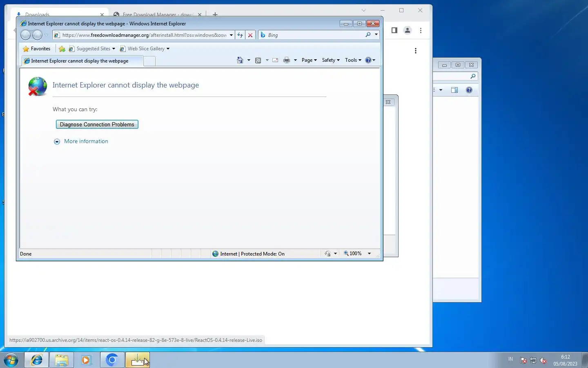Click the IE forward navigation button
The height and width of the screenshot is (368, 588).
[x=37, y=35]
